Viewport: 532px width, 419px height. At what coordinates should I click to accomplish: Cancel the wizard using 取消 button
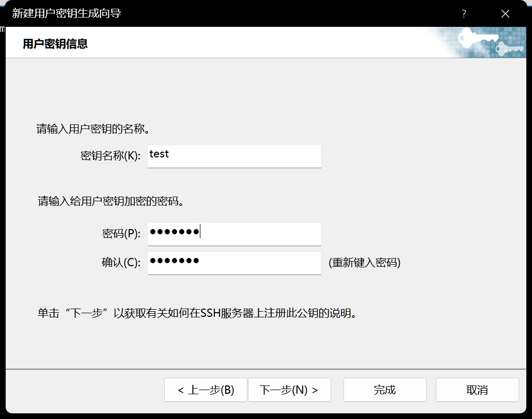click(477, 390)
